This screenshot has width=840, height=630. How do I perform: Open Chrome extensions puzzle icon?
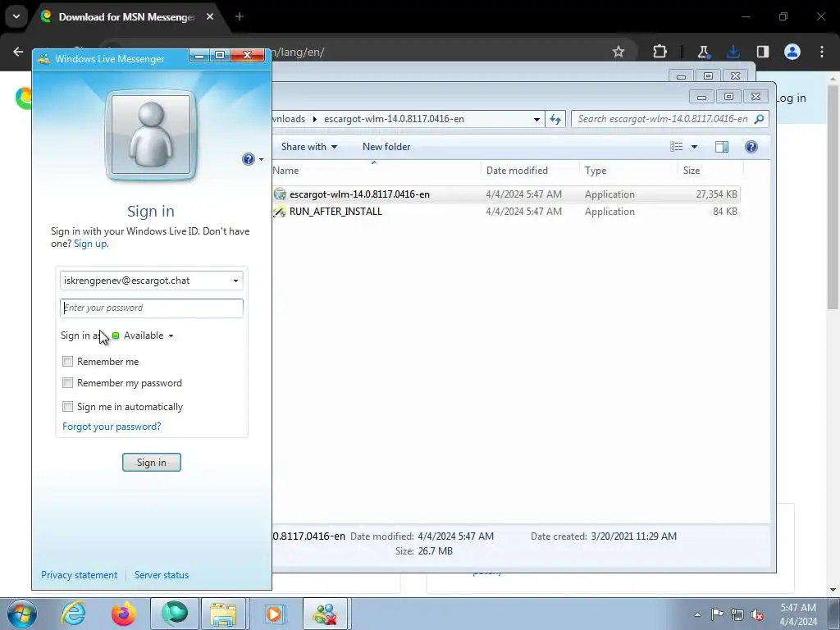[x=660, y=52]
